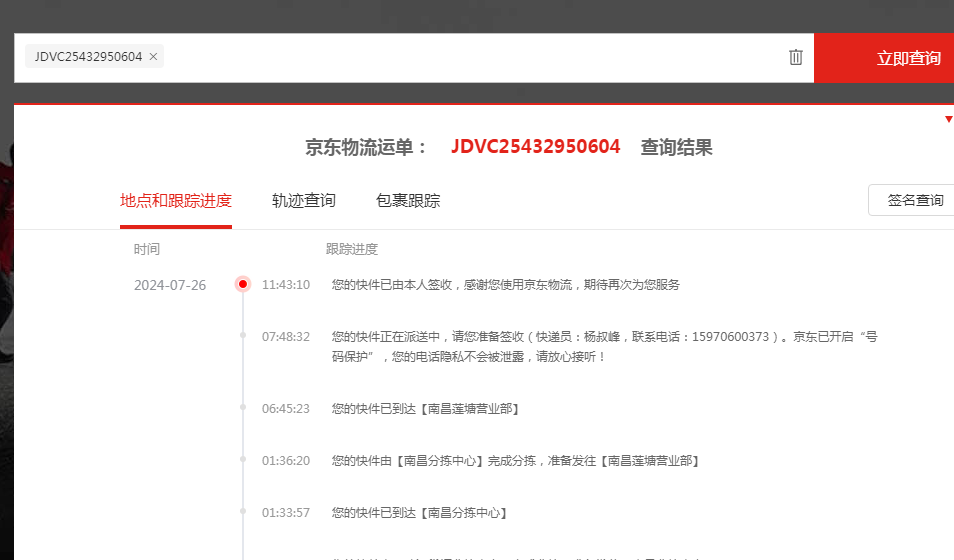
Task: Click the 签名查询 button
Action: 911,200
